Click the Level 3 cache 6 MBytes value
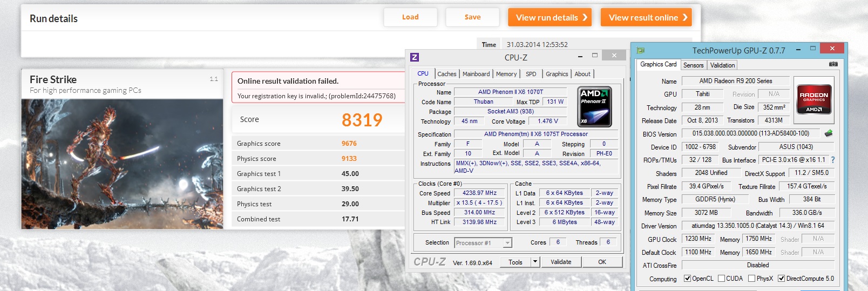This screenshot has height=291, width=868. 564,222
